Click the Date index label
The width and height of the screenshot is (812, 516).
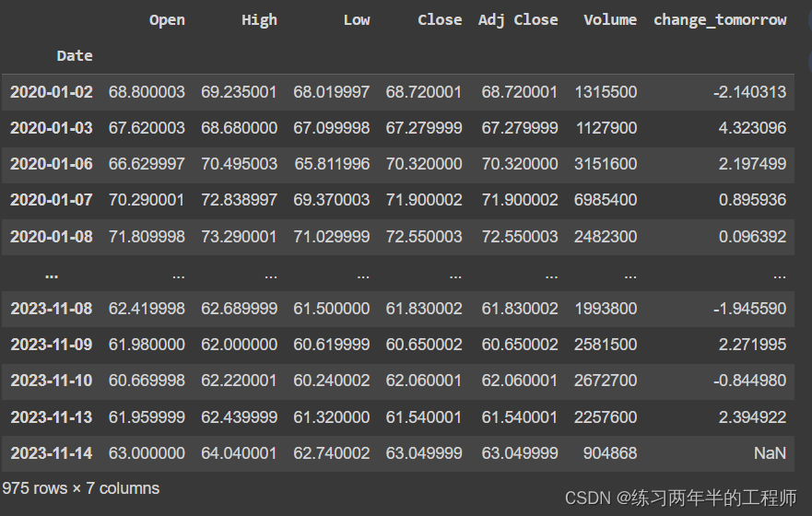pos(75,56)
